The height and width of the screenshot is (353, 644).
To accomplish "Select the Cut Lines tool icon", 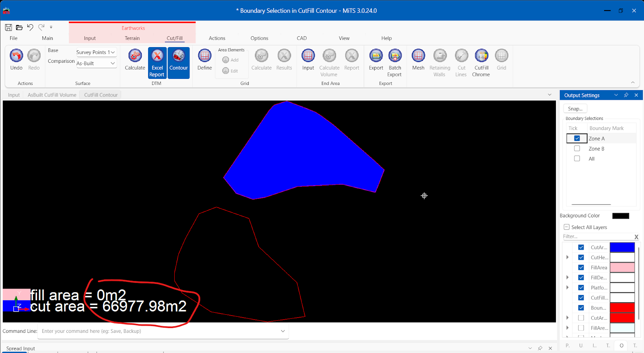I will (x=461, y=56).
